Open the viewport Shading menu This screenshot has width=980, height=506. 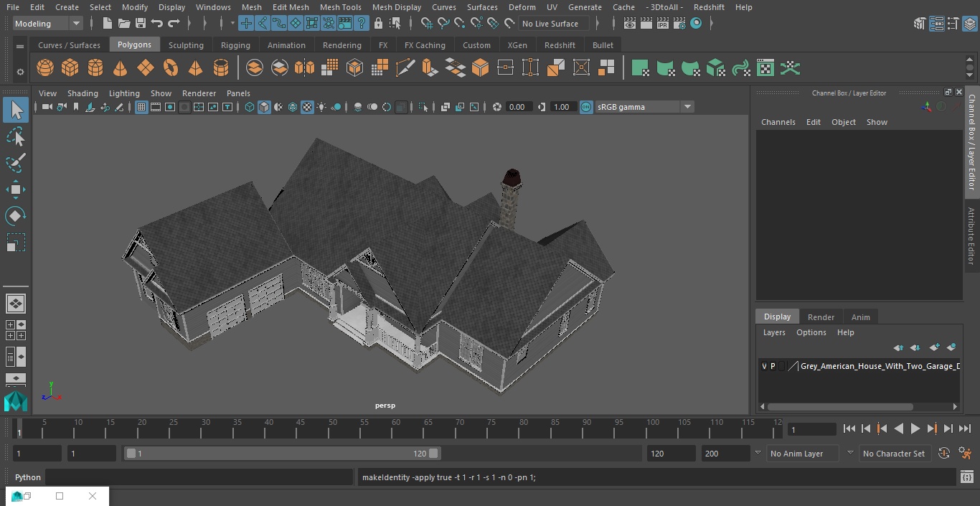tap(83, 93)
